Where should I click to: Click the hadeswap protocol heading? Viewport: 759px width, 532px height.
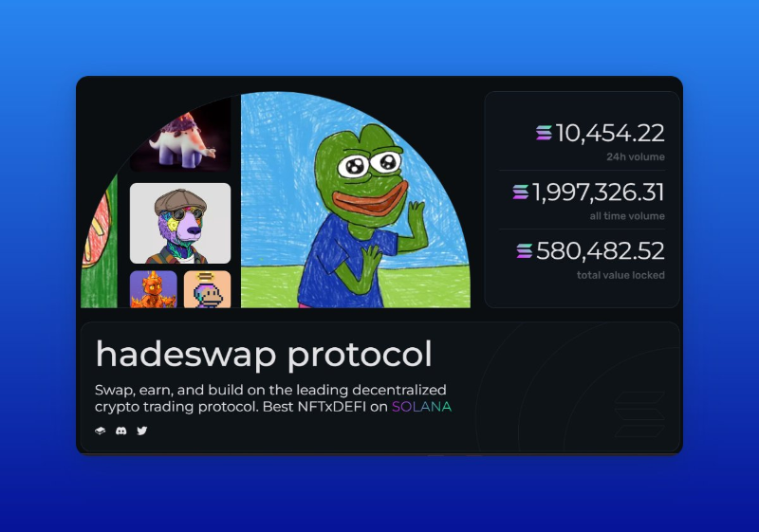[x=264, y=355]
